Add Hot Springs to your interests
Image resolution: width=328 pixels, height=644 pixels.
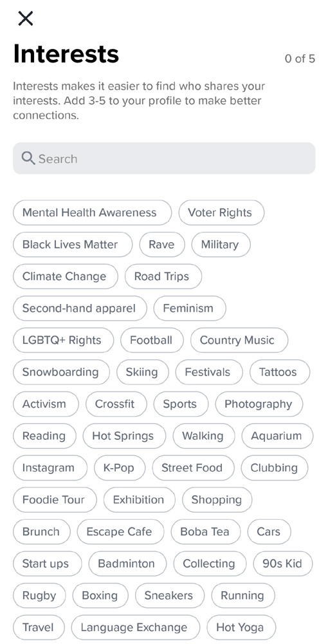(124, 436)
